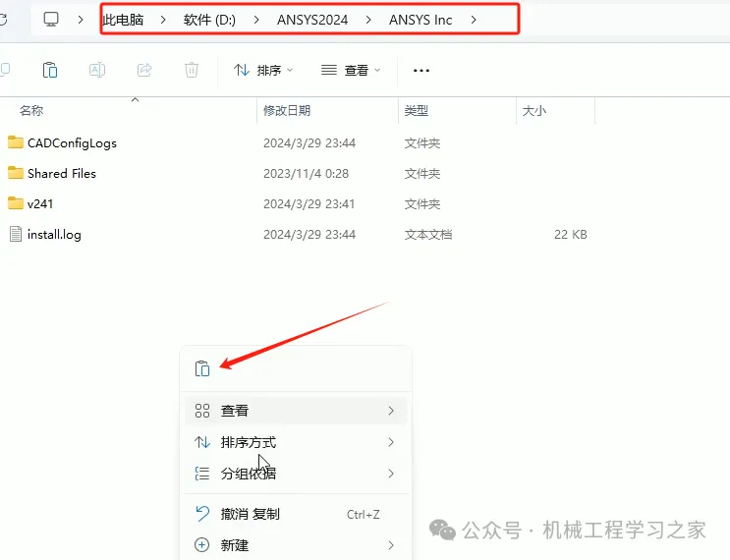This screenshot has width=730, height=560.
Task: Click the 22 KB size cell
Action: 570,234
